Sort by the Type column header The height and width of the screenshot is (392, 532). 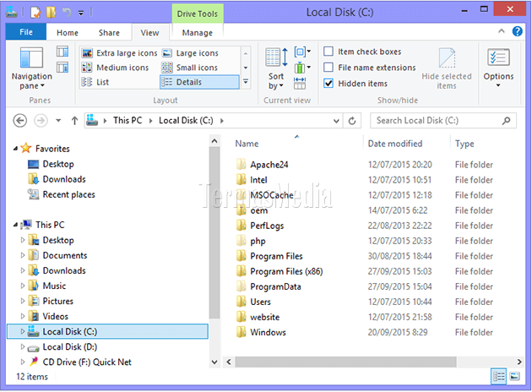(x=464, y=144)
